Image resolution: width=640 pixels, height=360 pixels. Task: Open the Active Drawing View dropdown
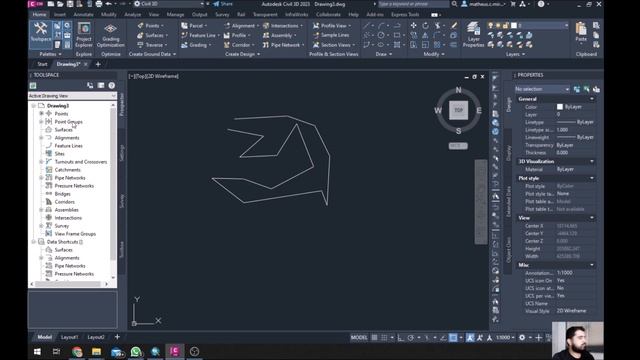pos(72,96)
